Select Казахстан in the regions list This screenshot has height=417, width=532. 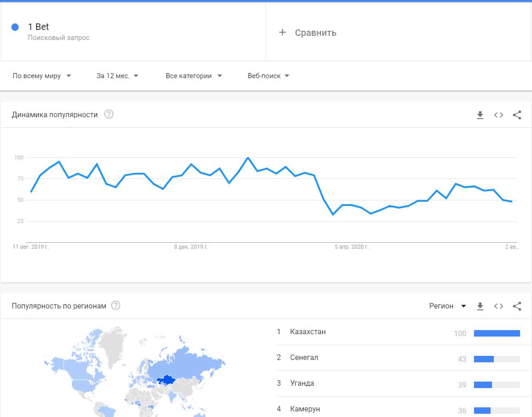click(x=308, y=331)
